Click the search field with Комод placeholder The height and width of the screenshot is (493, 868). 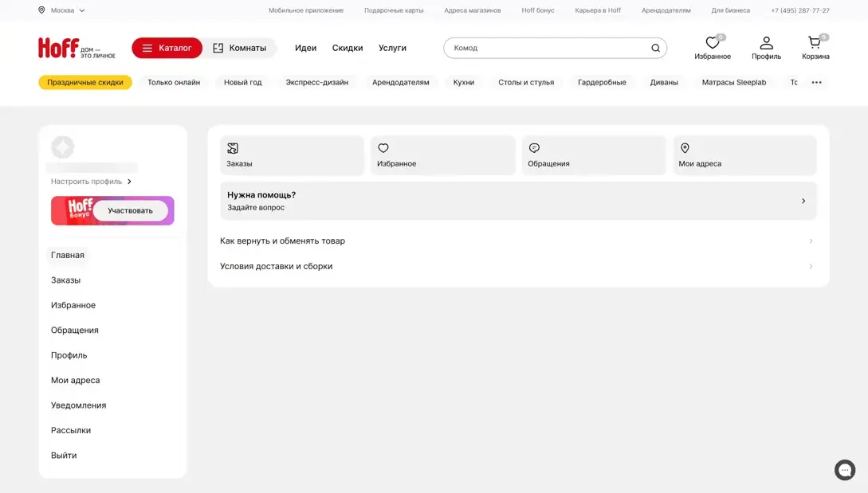pos(546,48)
